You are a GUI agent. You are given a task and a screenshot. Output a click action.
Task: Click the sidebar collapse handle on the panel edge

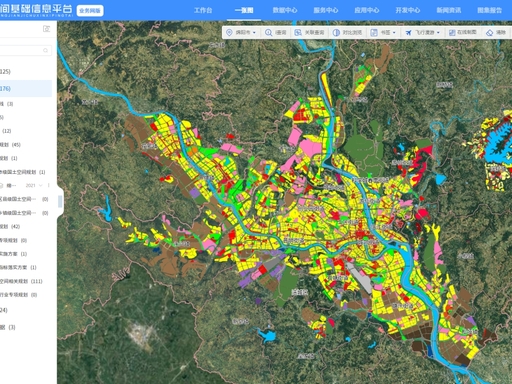[x=60, y=202]
